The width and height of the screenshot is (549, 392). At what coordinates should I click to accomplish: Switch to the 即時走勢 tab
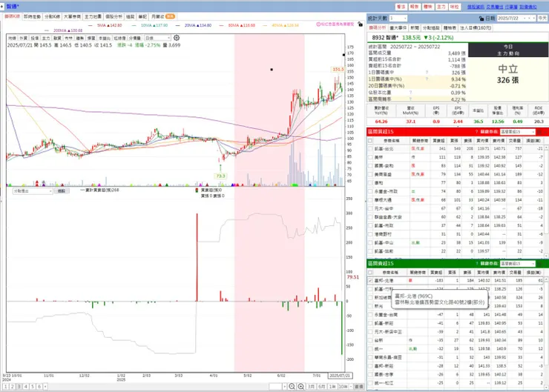coord(32,16)
